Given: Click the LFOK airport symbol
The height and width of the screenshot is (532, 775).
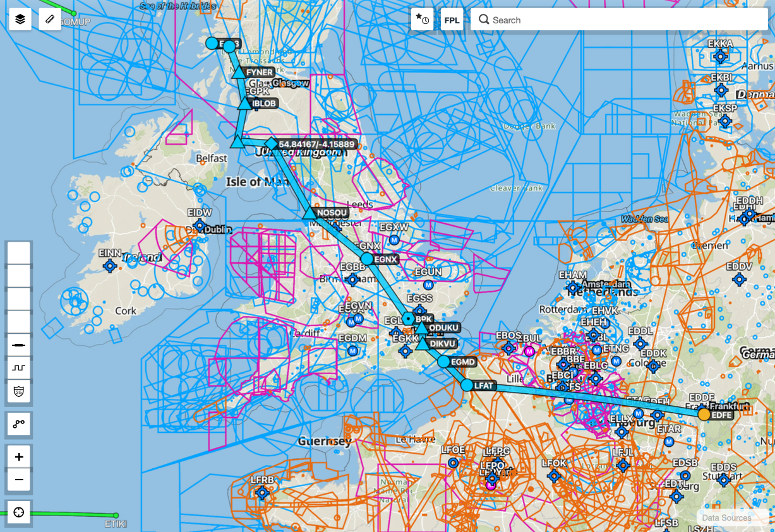Looking at the screenshot, I should [x=554, y=475].
